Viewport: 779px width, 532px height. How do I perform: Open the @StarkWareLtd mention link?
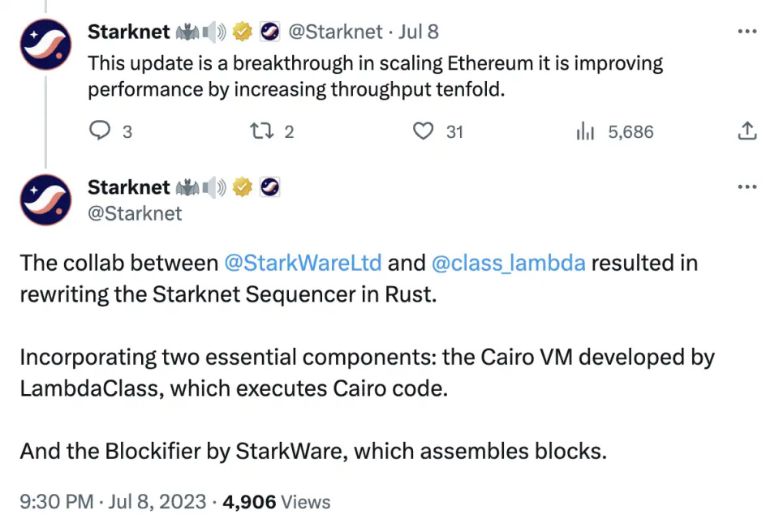(303, 263)
